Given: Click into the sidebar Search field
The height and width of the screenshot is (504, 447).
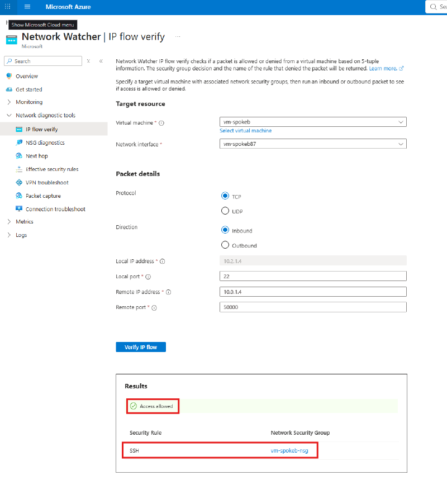Looking at the screenshot, I should 43,61.
